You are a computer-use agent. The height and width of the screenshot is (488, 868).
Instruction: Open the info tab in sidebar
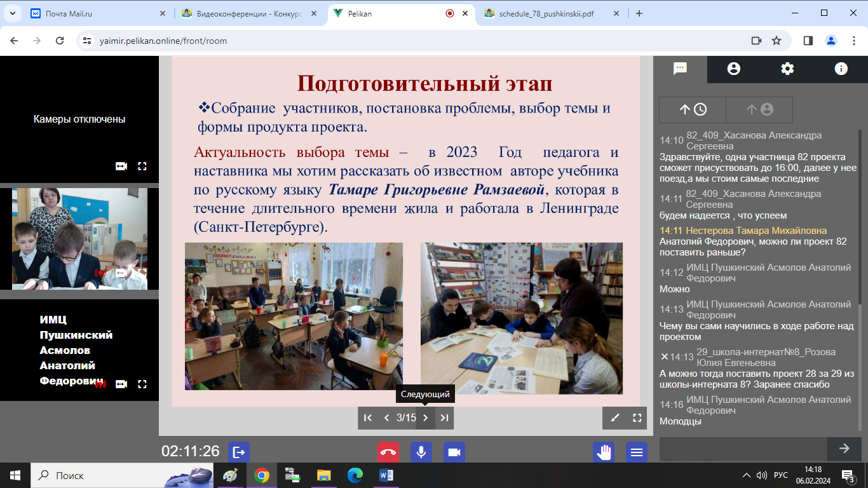(x=841, y=69)
